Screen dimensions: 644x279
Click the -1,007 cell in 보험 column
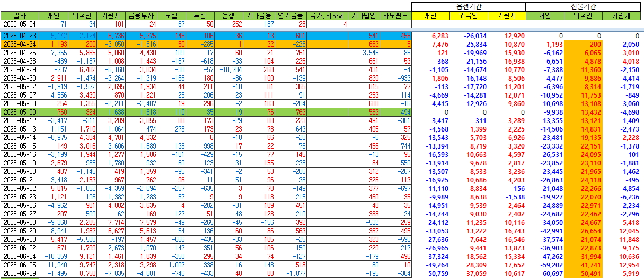click(x=172, y=265)
